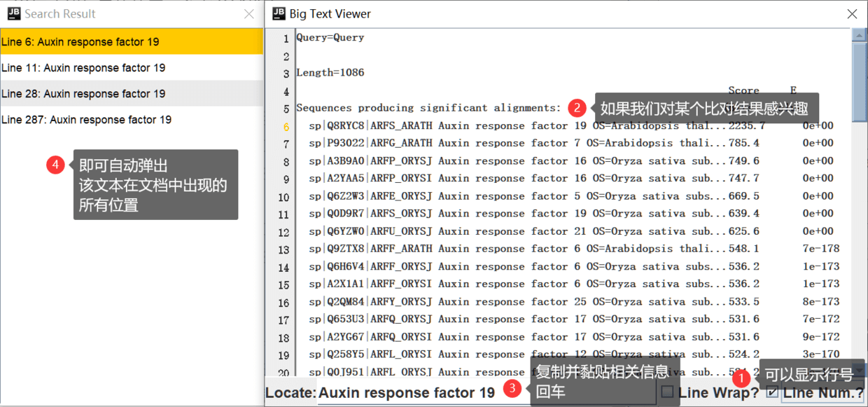
Task: Click line number 13 in gutter
Action: [283, 250]
